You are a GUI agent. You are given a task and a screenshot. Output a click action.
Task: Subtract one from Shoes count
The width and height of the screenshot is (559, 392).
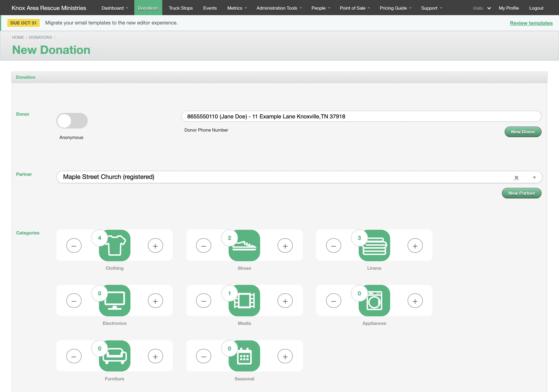click(204, 246)
